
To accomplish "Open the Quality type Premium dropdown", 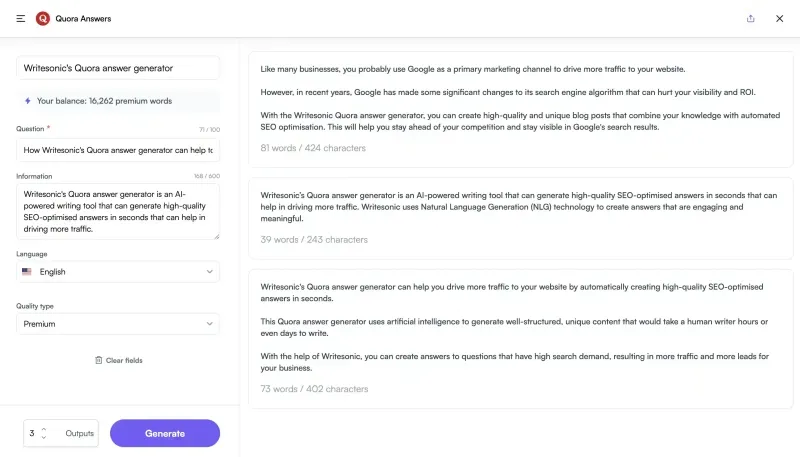I will [x=118, y=324].
